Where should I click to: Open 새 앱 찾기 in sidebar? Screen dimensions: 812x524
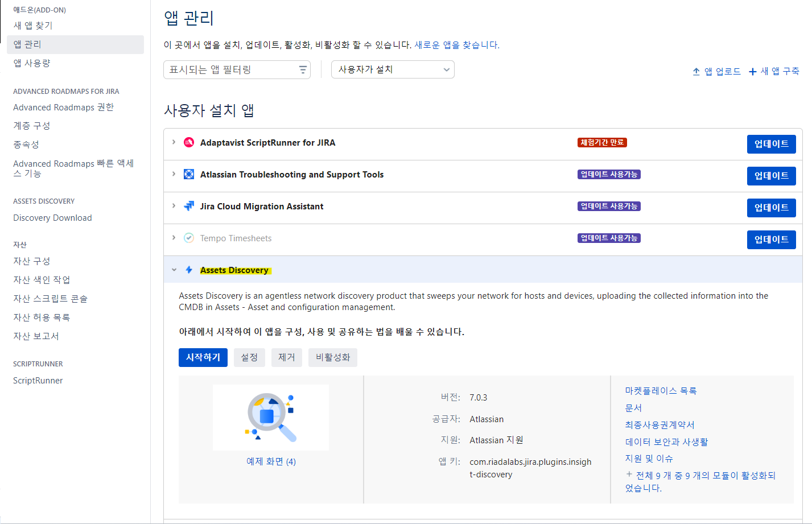[33, 26]
